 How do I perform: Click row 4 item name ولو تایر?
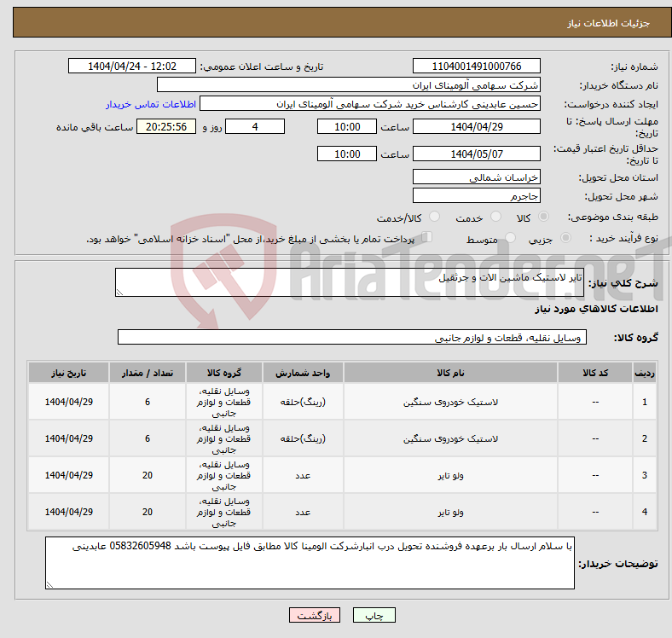tap(450, 512)
